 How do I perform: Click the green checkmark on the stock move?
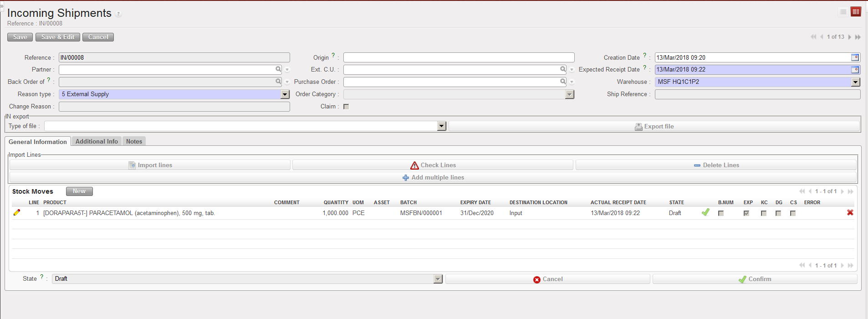[x=705, y=212]
